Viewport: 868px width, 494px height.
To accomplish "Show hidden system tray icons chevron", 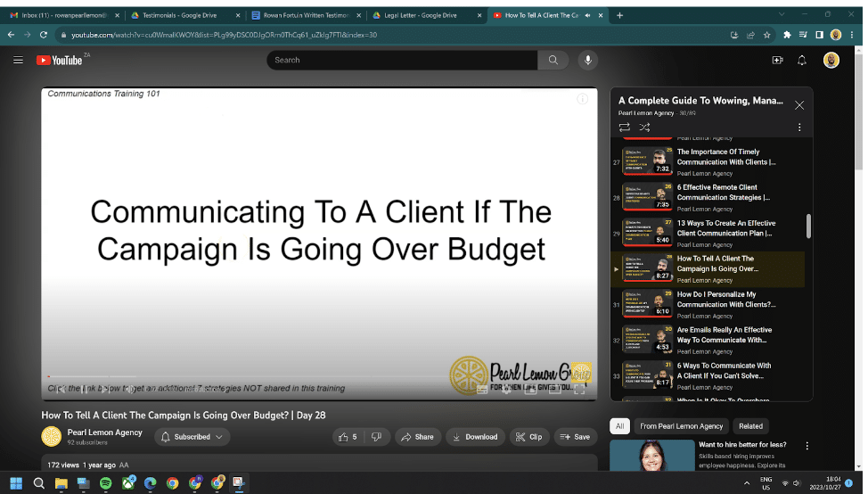I will click(x=747, y=483).
